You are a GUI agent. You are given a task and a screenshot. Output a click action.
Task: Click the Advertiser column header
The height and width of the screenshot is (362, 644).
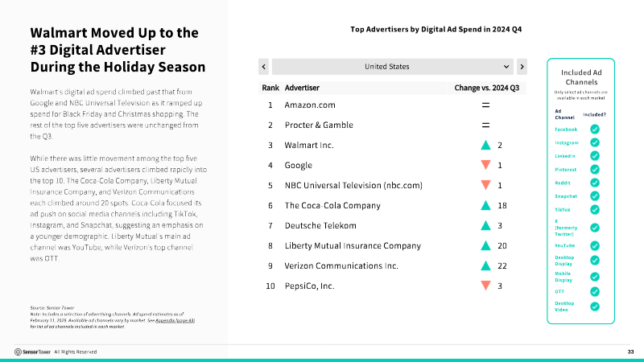(303, 87)
